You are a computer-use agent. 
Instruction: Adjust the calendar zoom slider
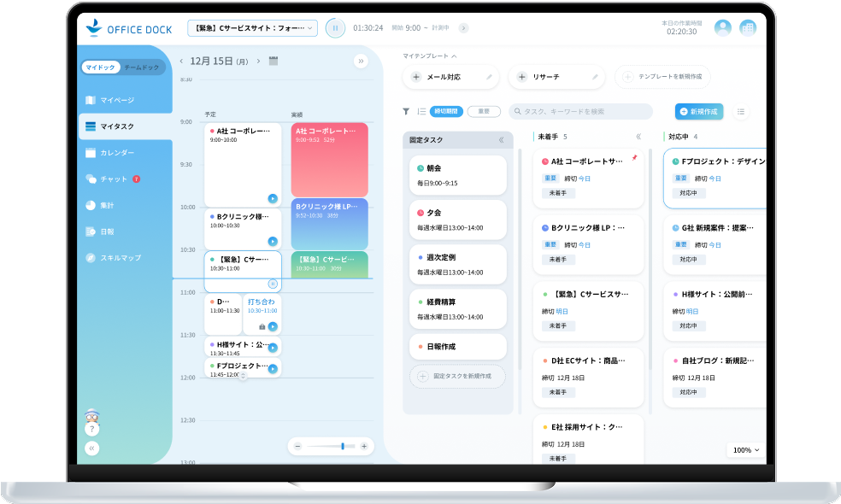pos(342,446)
